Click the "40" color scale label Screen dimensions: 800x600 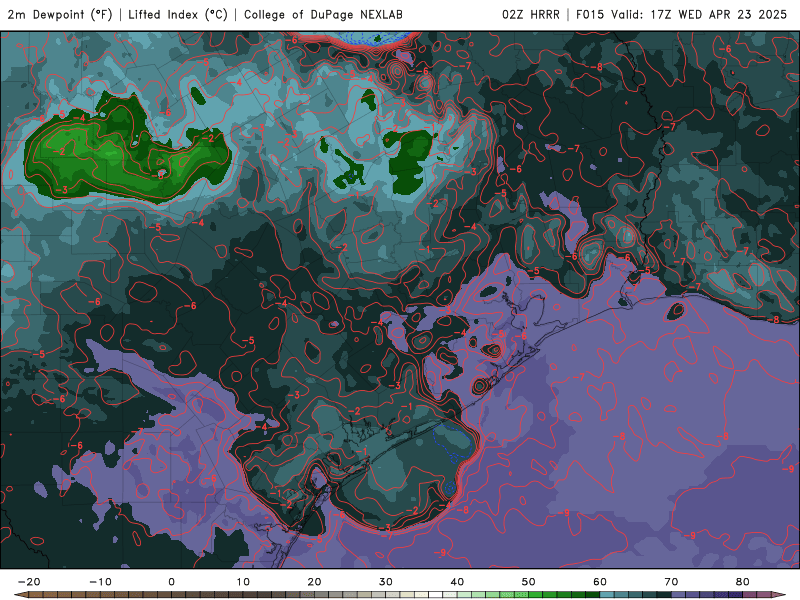click(x=457, y=582)
